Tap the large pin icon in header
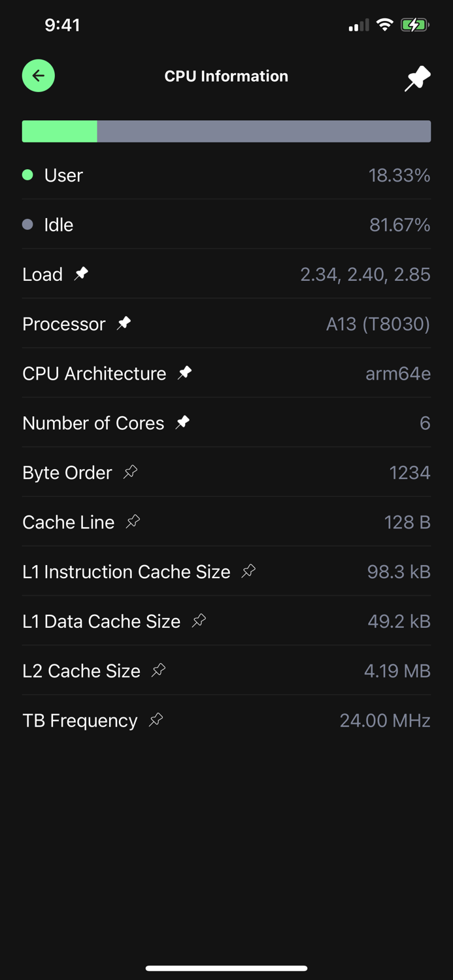 coord(417,78)
